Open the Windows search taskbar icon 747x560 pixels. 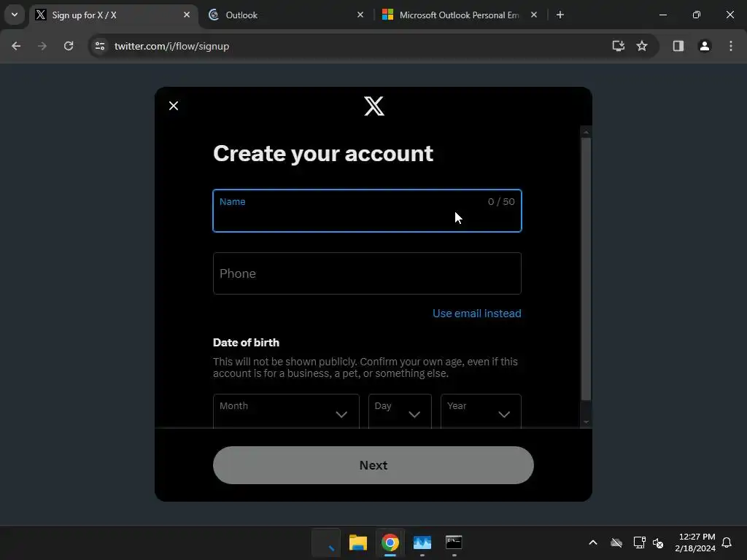tap(326, 542)
